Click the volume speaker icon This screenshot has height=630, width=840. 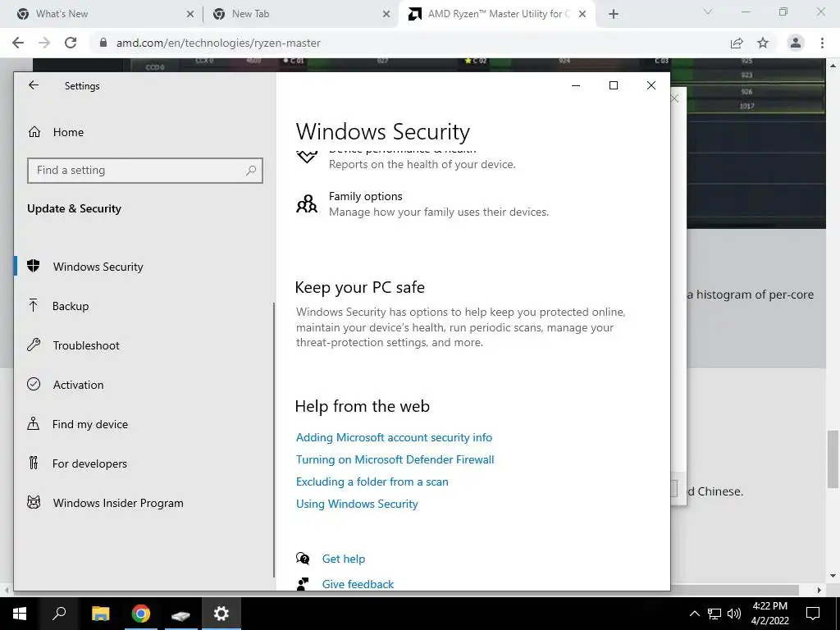coord(734,614)
